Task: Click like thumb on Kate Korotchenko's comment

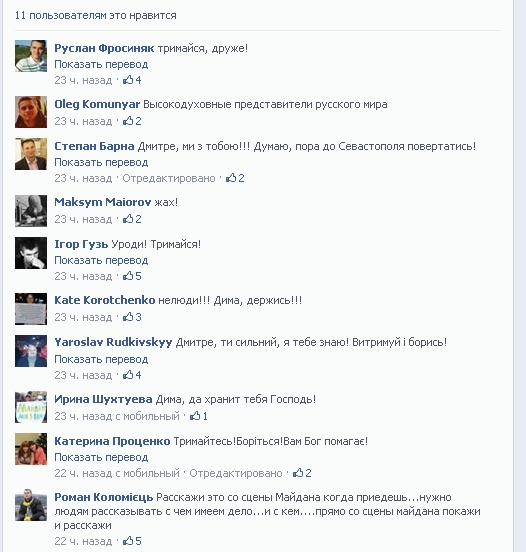Action: point(128,317)
